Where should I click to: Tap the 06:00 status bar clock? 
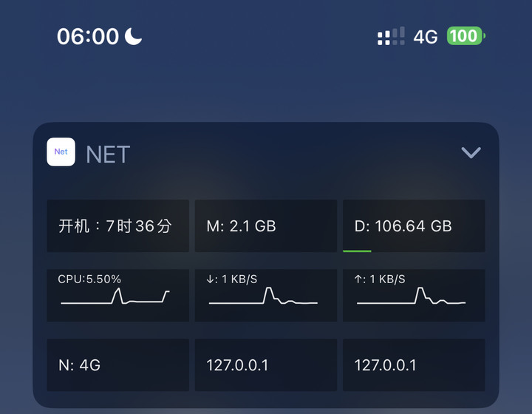88,36
